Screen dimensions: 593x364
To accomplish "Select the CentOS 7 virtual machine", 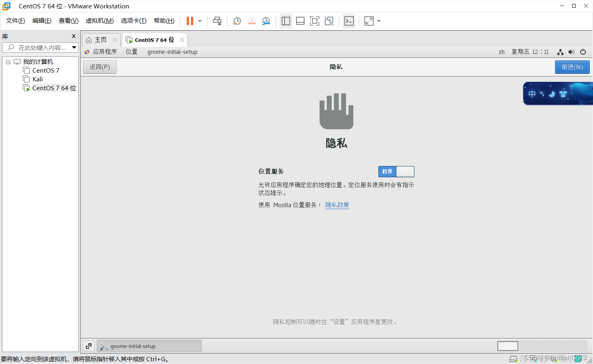I will [x=46, y=71].
